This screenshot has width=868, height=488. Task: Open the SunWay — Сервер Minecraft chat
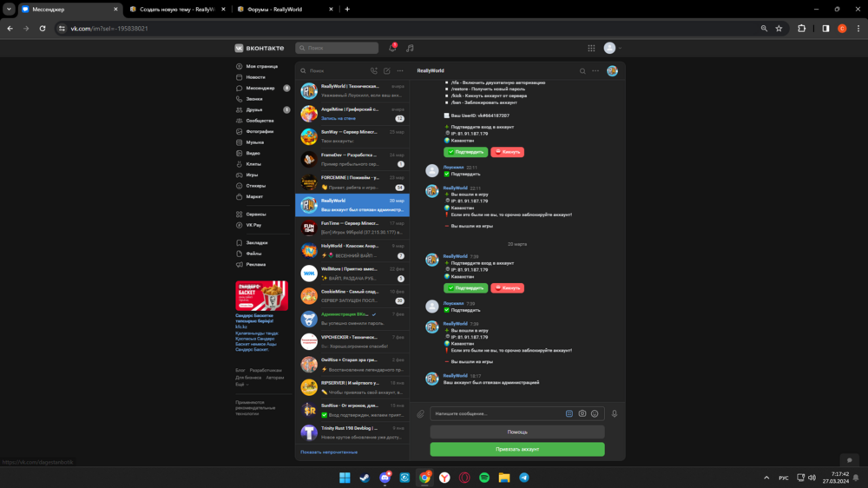click(352, 136)
